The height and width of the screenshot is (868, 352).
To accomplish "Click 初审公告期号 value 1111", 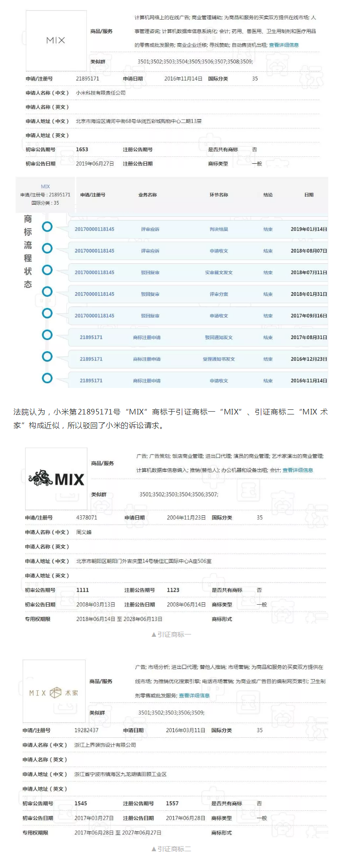I will 82,590.
